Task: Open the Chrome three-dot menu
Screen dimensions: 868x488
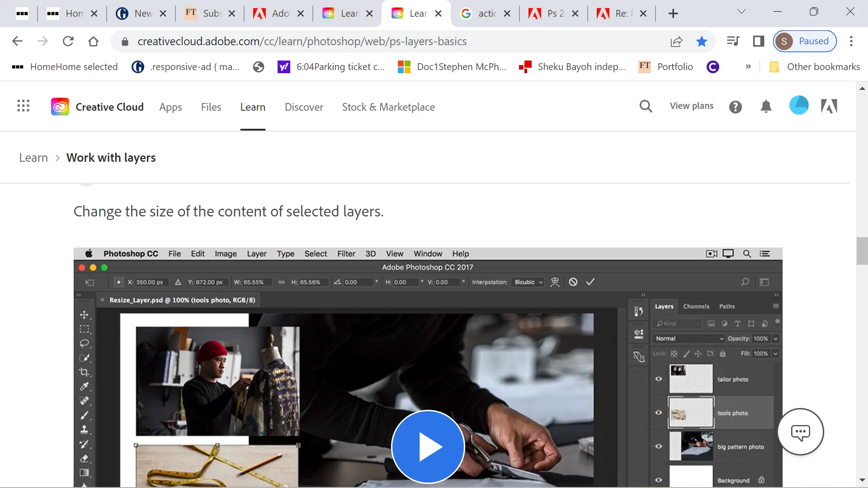Action: coord(851,42)
